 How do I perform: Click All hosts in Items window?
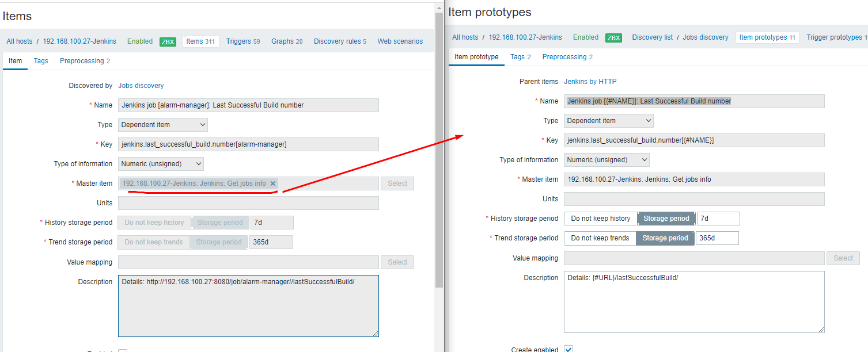click(20, 41)
